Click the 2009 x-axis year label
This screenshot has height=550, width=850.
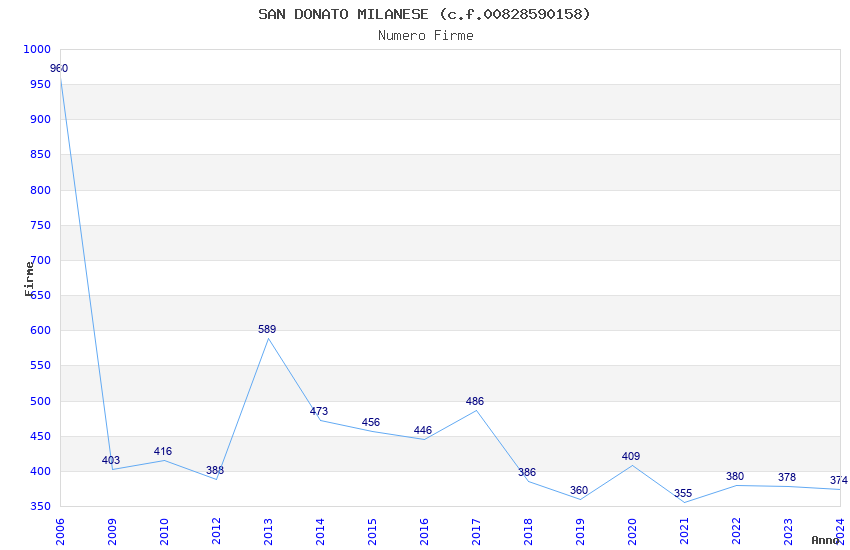point(112,531)
